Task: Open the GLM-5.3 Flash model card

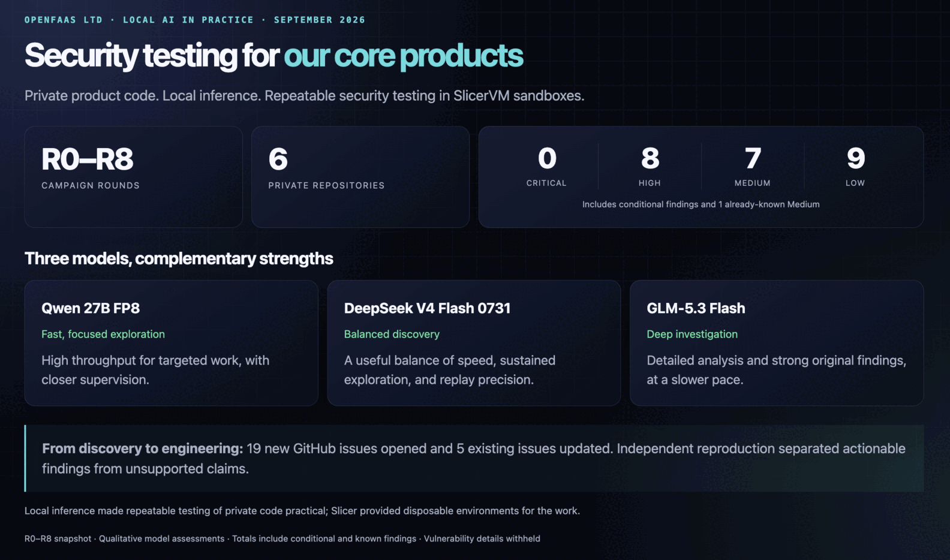Action: point(777,343)
